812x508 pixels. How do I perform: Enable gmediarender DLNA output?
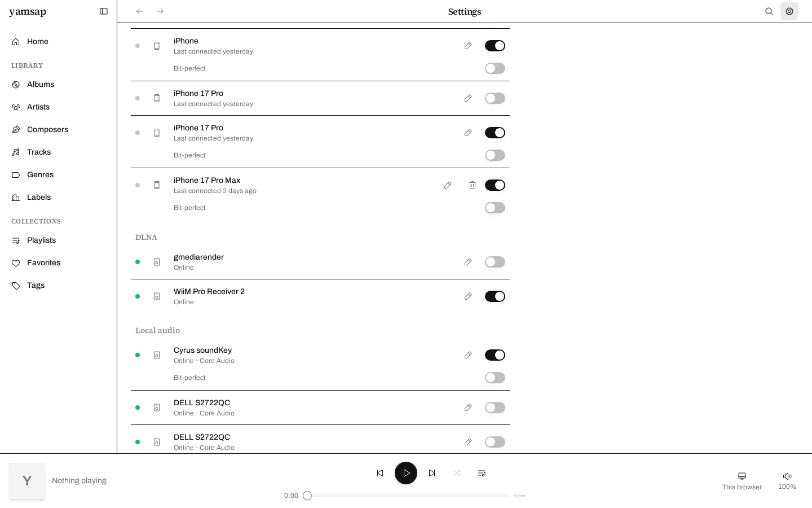[495, 262]
